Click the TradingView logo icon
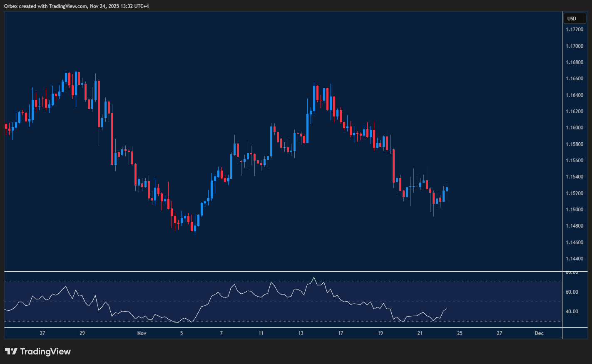Screen dimensions: 592x364 11,352
